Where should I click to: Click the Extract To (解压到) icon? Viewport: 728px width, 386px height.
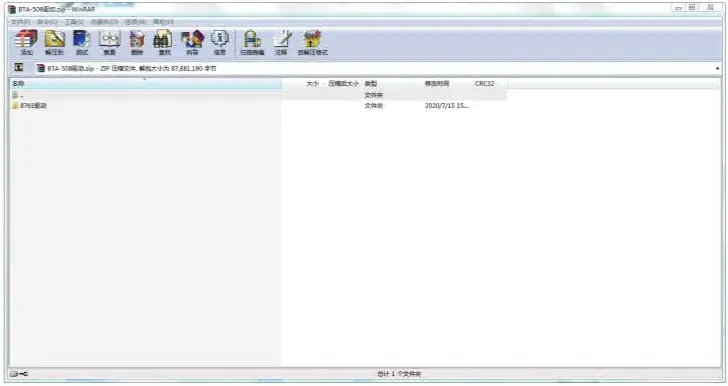click(54, 42)
